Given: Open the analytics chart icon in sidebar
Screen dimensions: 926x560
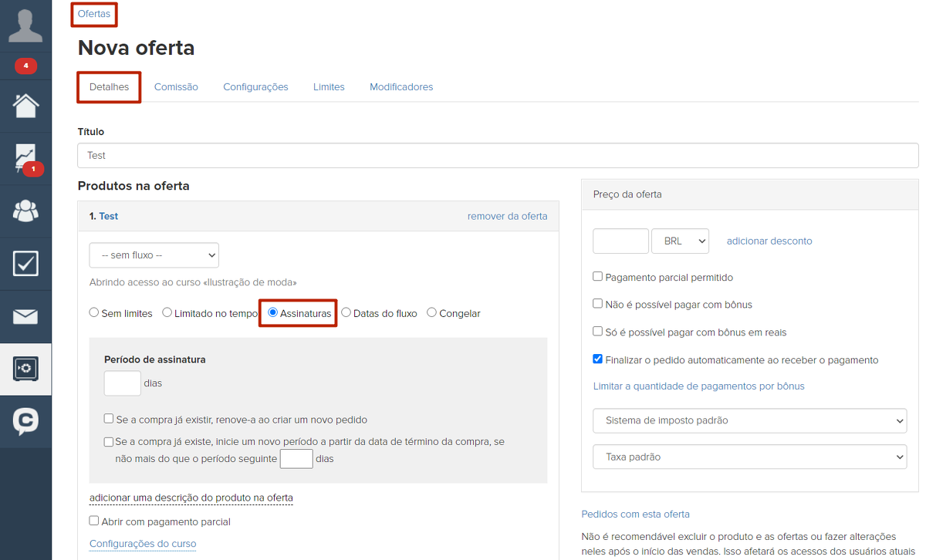Looking at the screenshot, I should pyautogui.click(x=25, y=158).
